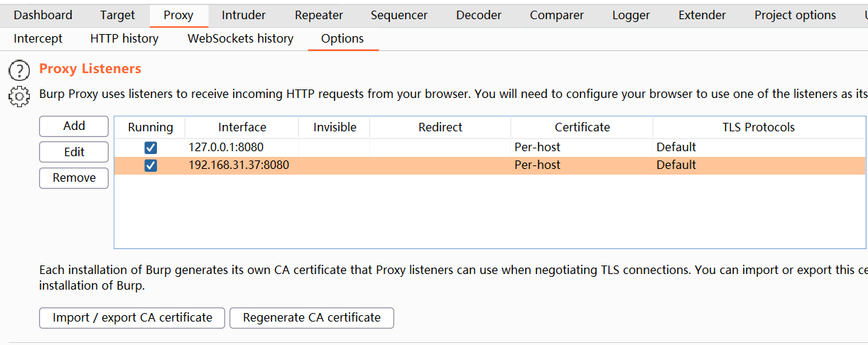Click the Invisible column header
Screen dimensions: 868x345
pyautogui.click(x=335, y=128)
